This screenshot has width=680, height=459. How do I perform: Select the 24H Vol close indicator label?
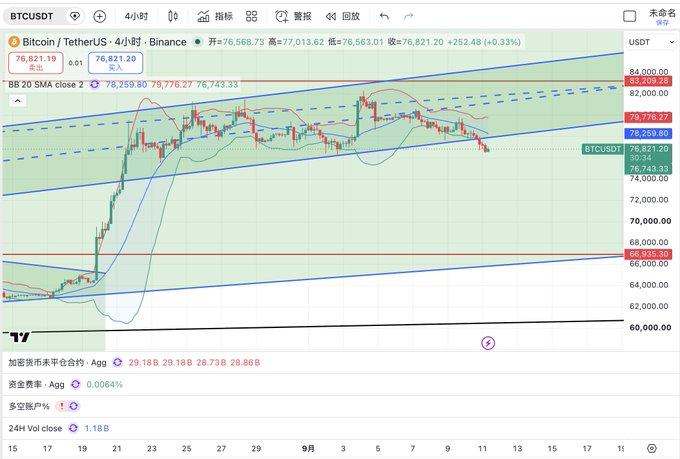click(35, 428)
